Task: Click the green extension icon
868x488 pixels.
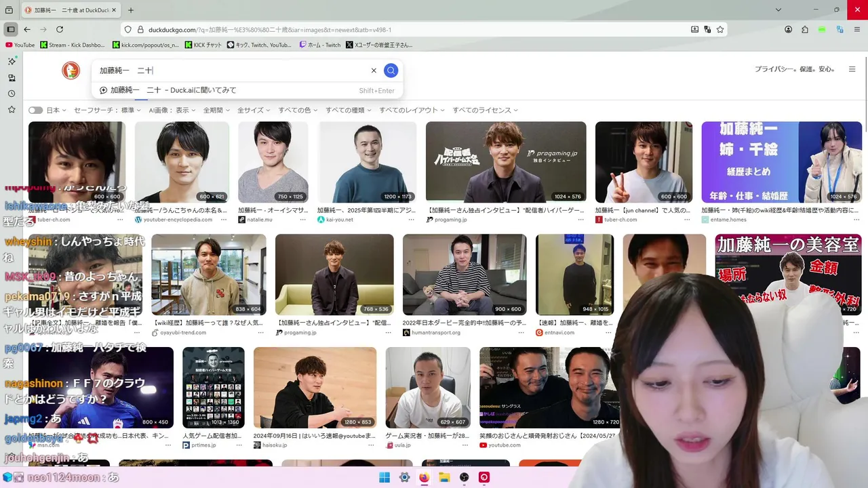Action: click(822, 29)
